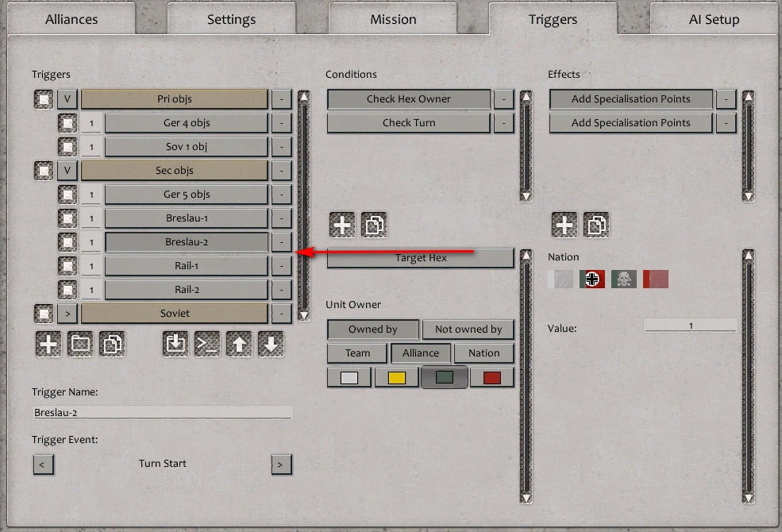Viewport: 782px width, 532px height.
Task: Click the import trigger icon
Action: coord(175,345)
